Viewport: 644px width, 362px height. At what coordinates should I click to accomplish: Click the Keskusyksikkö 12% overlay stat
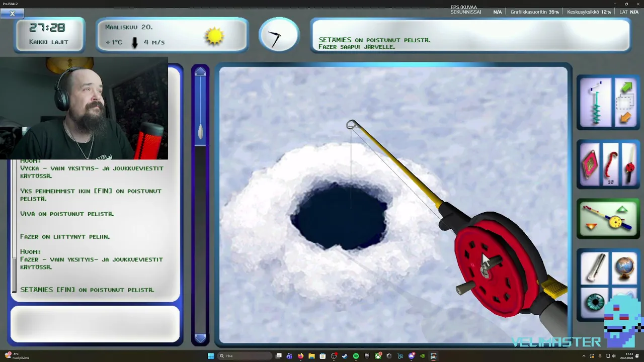point(589,12)
